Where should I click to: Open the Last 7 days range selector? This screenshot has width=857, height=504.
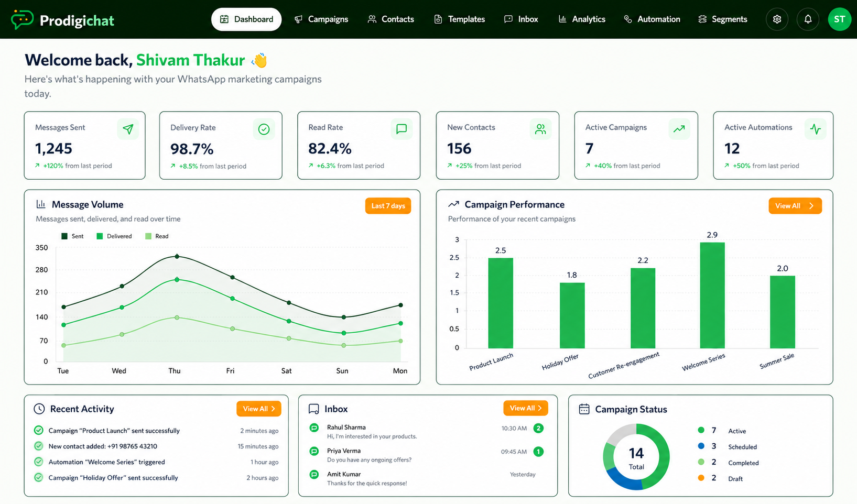(388, 206)
